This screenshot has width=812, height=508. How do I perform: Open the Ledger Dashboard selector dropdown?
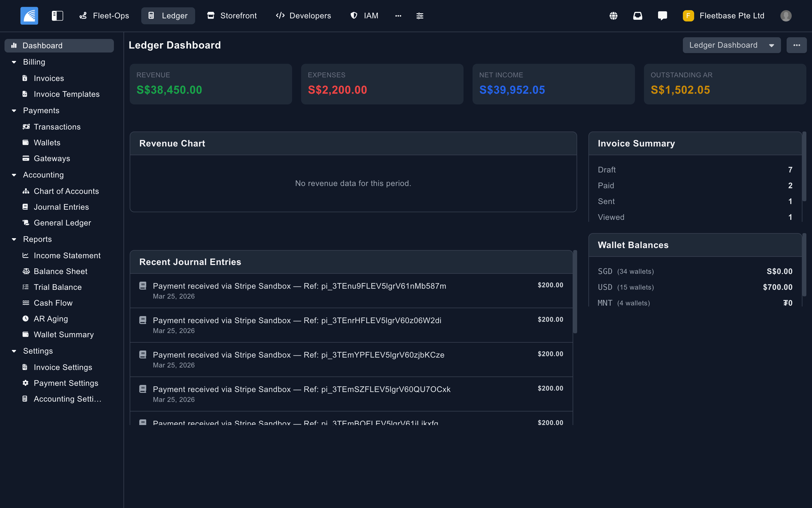[731, 45]
